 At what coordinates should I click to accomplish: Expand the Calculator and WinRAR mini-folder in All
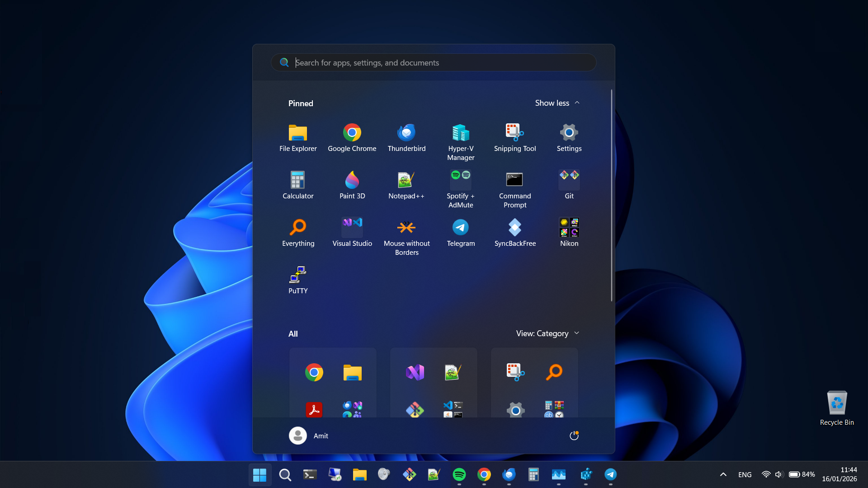click(554, 409)
